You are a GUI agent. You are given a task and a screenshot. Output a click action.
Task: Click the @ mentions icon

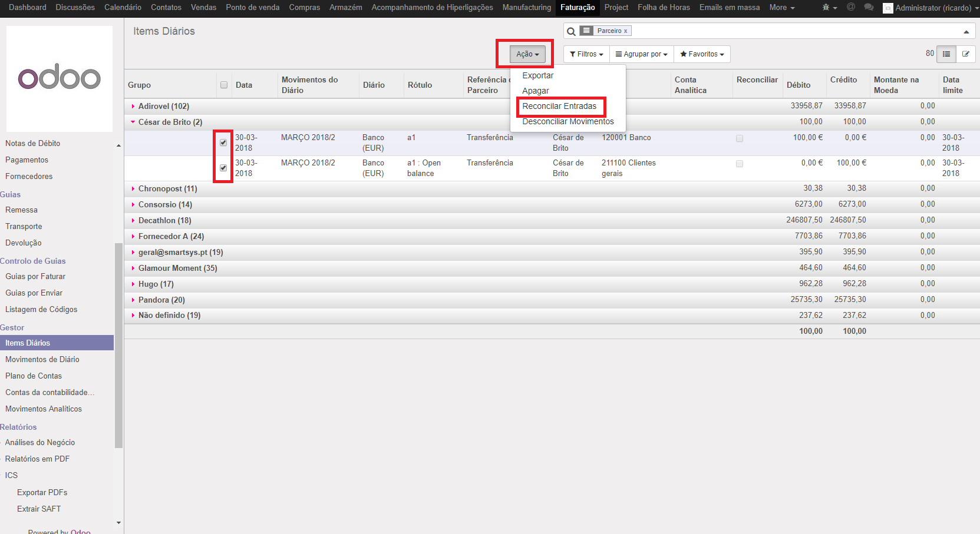coord(850,8)
